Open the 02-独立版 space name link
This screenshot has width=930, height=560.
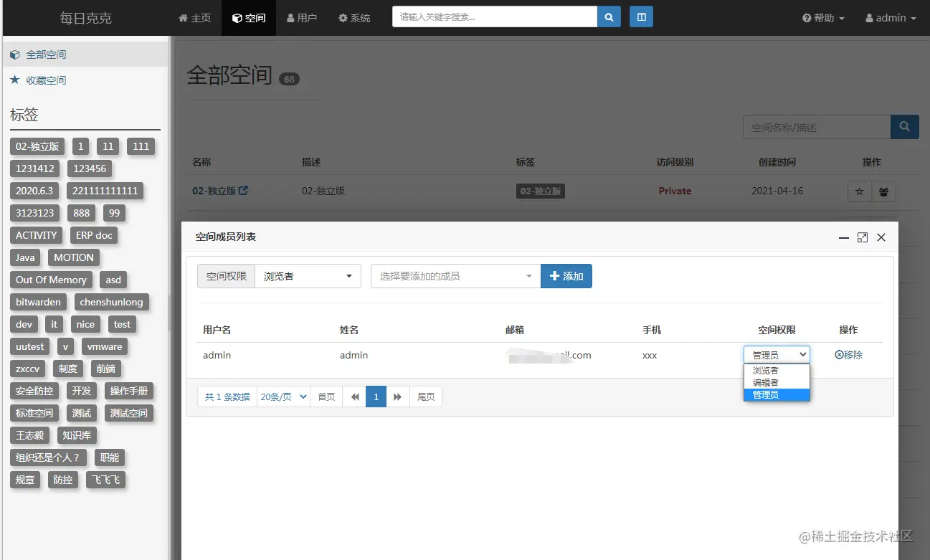point(214,191)
